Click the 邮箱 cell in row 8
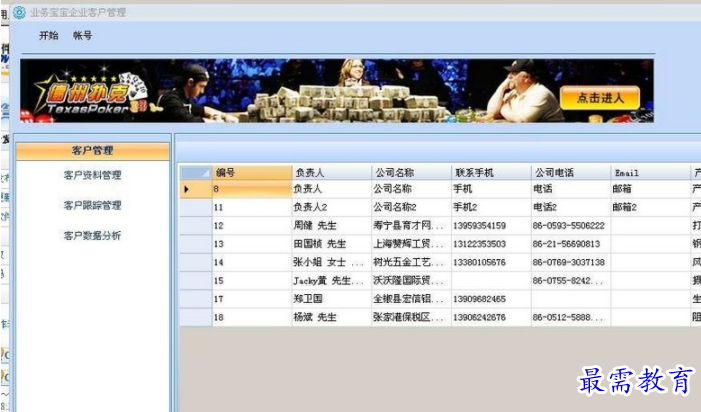 click(x=651, y=189)
